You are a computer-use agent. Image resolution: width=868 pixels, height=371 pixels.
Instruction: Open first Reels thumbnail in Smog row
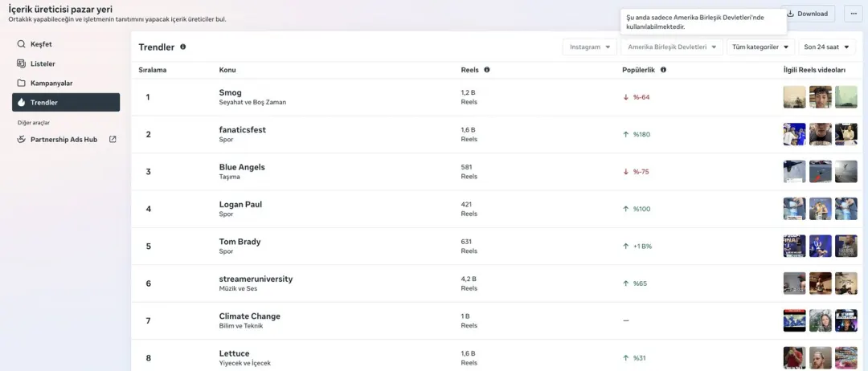pyautogui.click(x=794, y=96)
